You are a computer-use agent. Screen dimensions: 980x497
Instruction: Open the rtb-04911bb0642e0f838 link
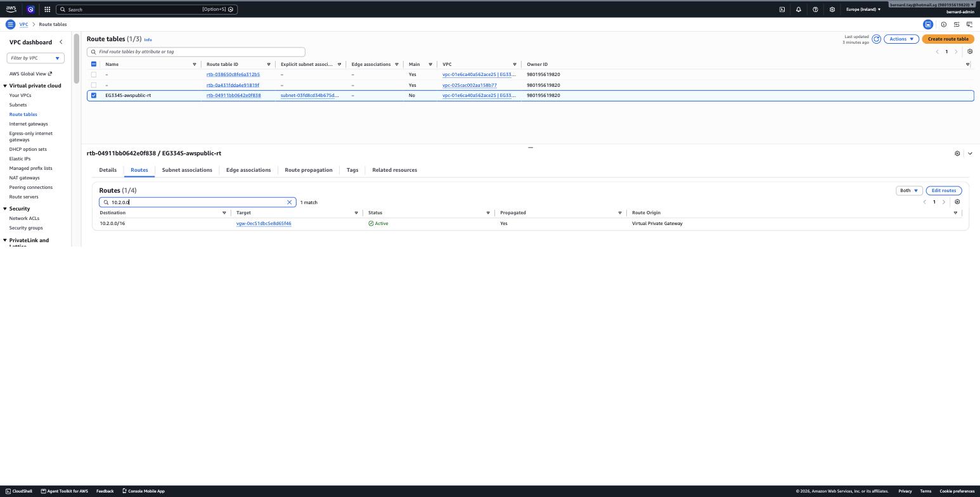(233, 95)
